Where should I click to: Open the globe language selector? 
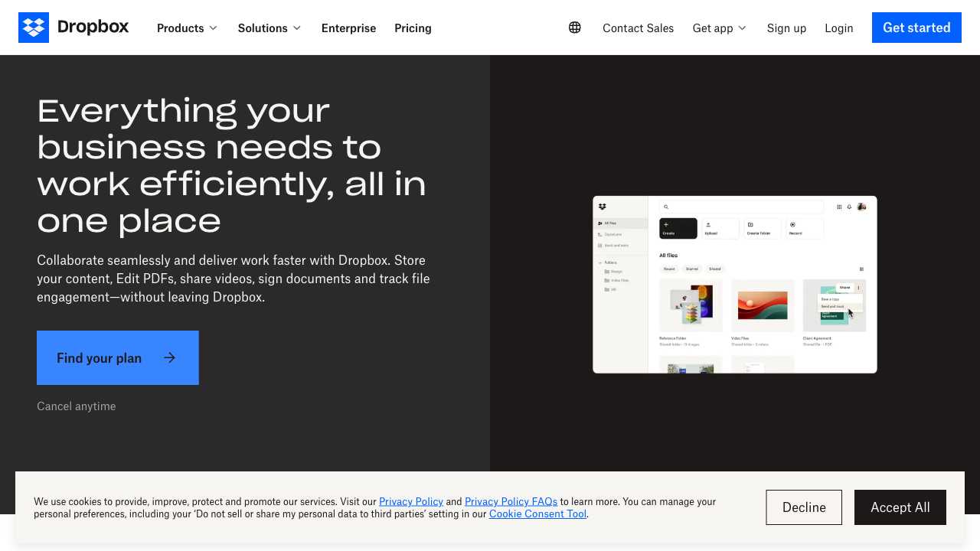coord(575,28)
